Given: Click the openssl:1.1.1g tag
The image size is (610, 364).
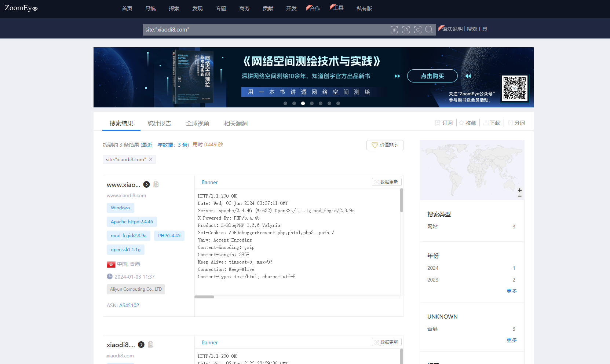Looking at the screenshot, I should pos(125,250).
